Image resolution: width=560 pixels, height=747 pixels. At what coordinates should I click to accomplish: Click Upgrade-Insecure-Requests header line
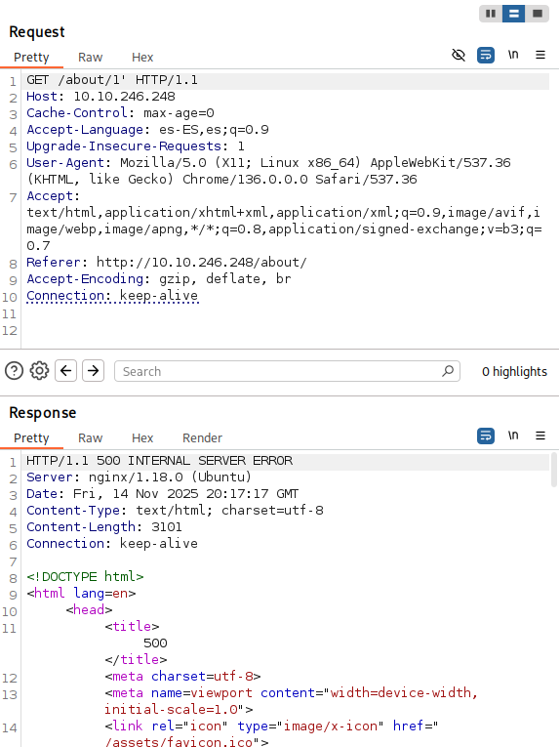click(136, 146)
